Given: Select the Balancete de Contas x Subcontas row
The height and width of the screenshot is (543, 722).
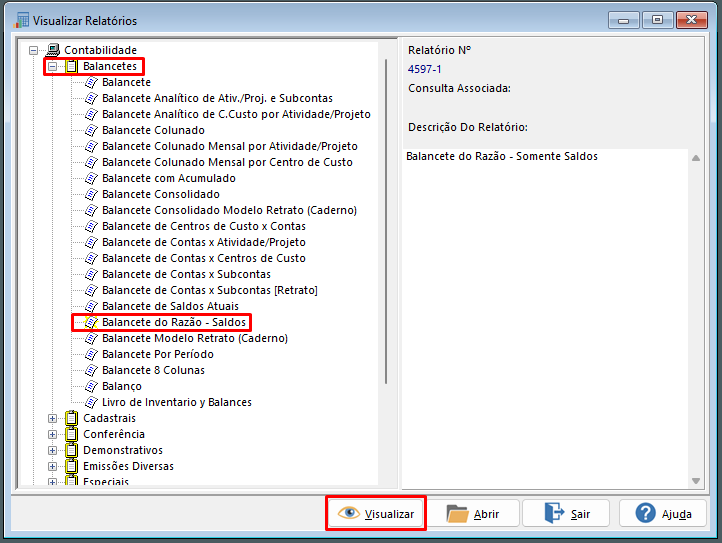Looking at the screenshot, I should pyautogui.click(x=186, y=274).
